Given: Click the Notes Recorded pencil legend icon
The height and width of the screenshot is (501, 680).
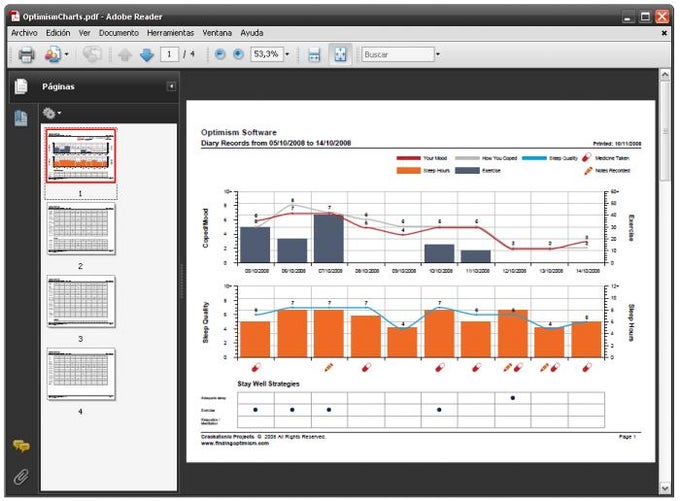Looking at the screenshot, I should [x=588, y=170].
